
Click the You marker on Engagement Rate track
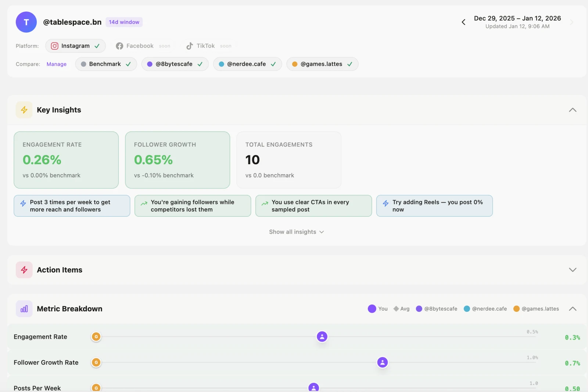(x=322, y=337)
